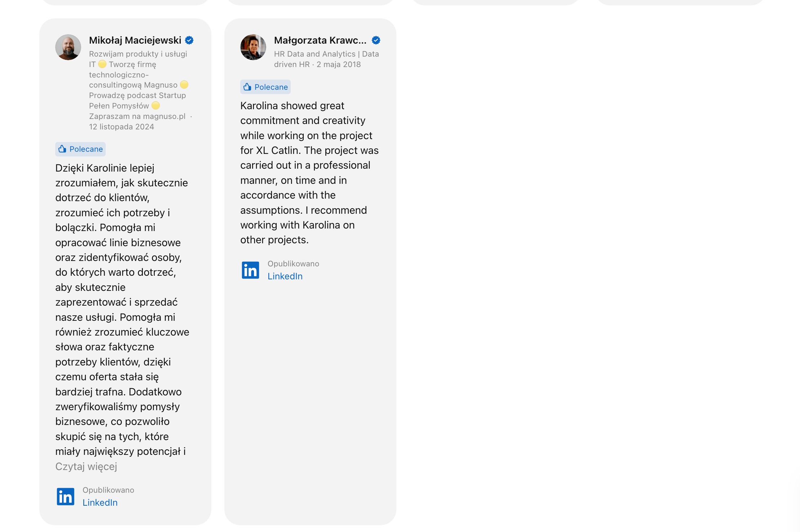Click Małgorzata Krawc... profile photo
Viewport: 800px width, 532px height.
[x=253, y=47]
